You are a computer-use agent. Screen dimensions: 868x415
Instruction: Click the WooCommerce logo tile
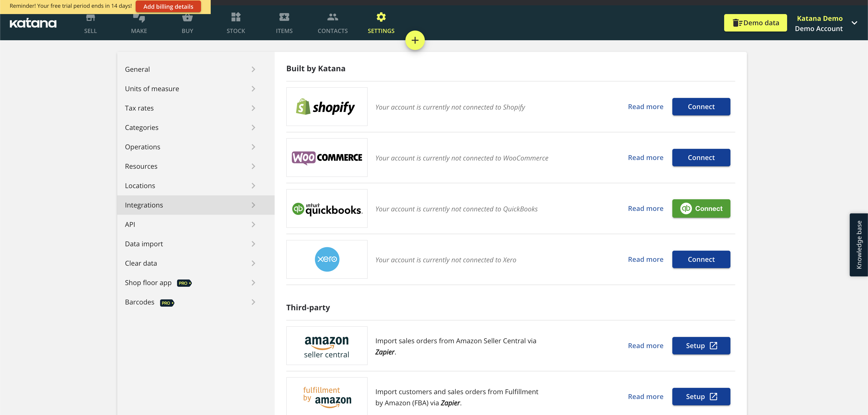(x=327, y=158)
